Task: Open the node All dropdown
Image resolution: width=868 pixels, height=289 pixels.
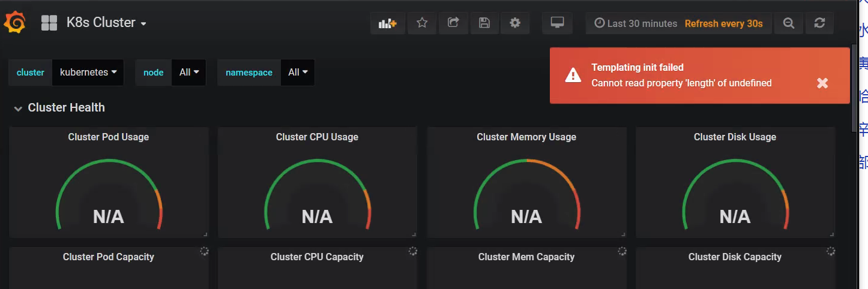Action: tap(188, 73)
